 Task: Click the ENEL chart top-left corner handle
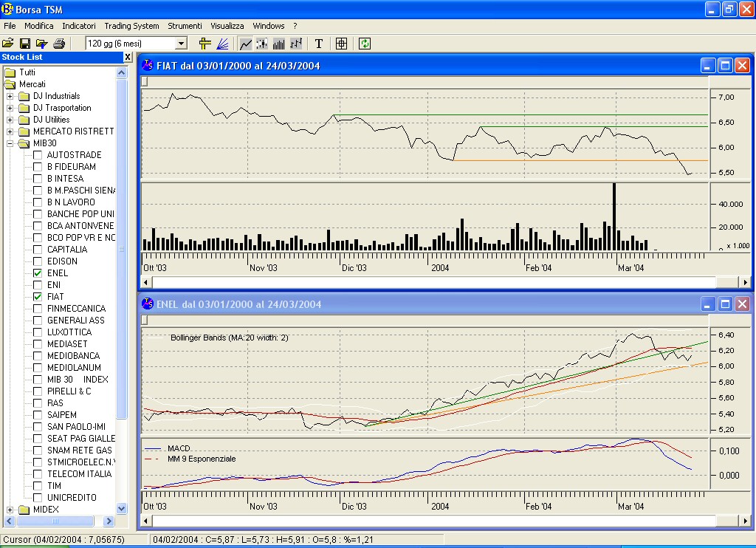[x=145, y=320]
